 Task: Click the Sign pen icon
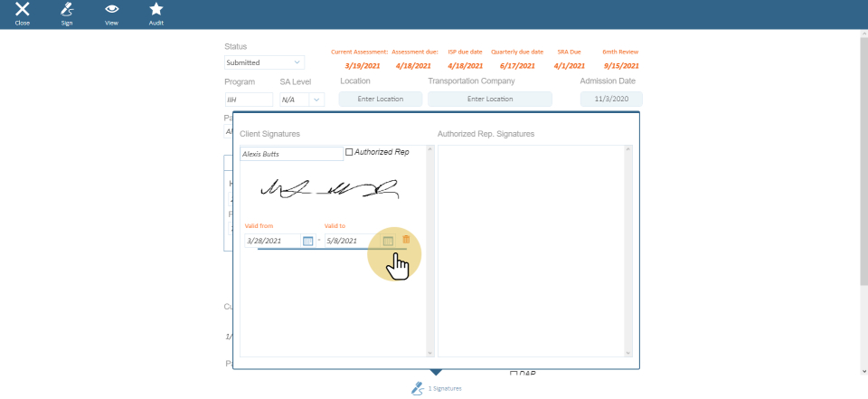[x=67, y=10]
